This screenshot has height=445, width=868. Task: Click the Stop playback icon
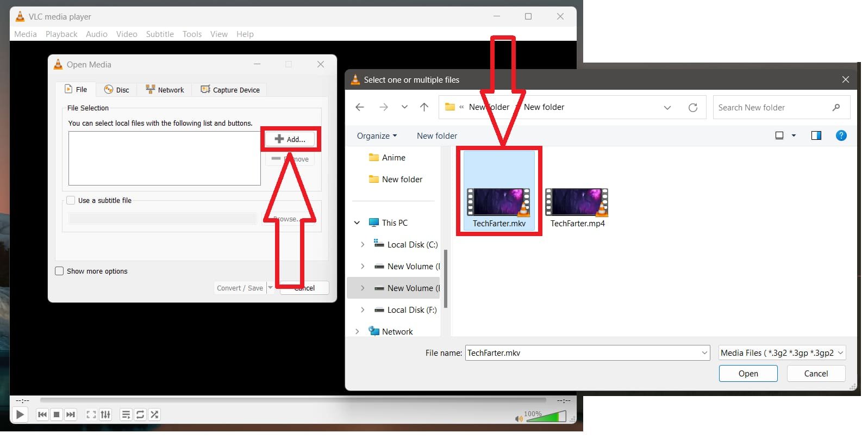(x=57, y=415)
